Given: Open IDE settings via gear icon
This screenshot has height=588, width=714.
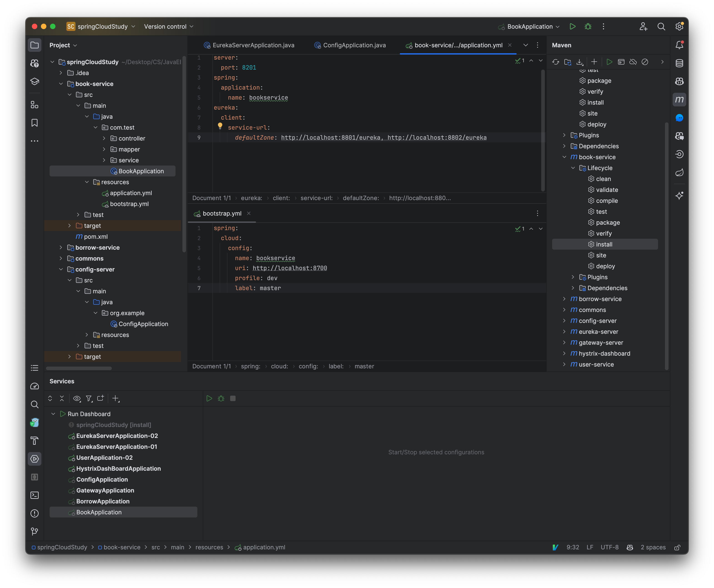Looking at the screenshot, I should [x=679, y=26].
